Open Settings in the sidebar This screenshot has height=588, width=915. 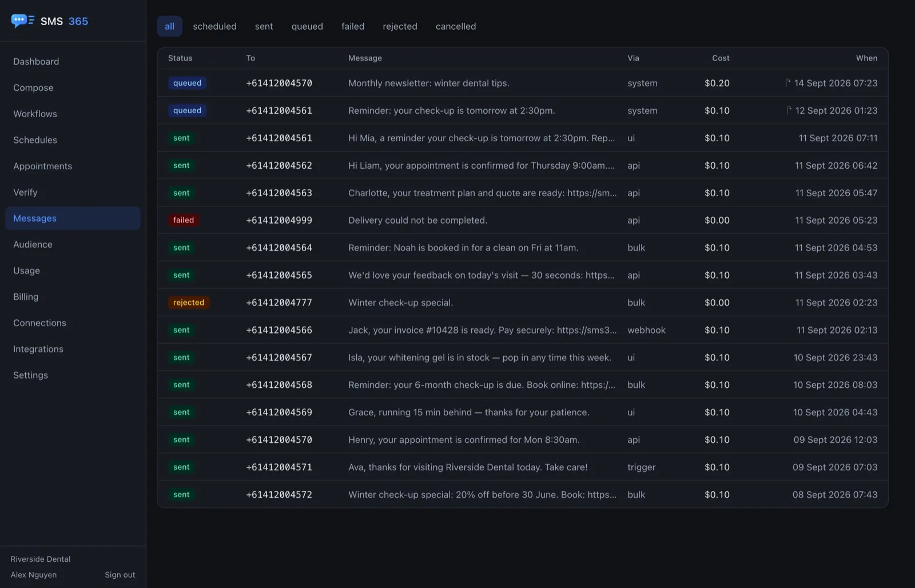73,375
